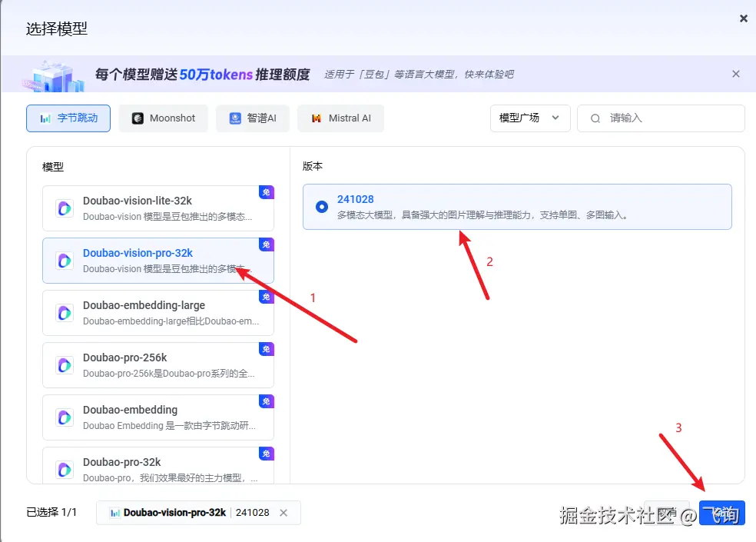Select the Doubao-vision-lite-32k model card
This screenshot has height=542, width=756.
158,208
